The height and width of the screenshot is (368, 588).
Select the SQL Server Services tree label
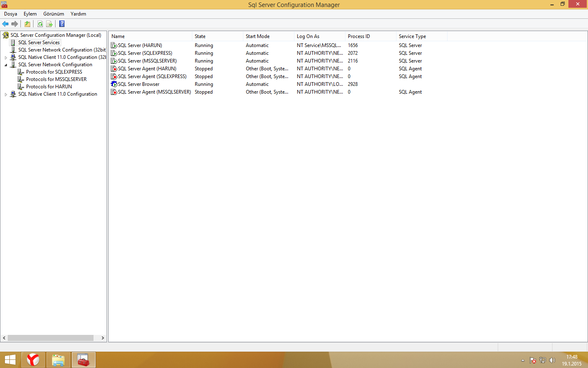pos(39,43)
